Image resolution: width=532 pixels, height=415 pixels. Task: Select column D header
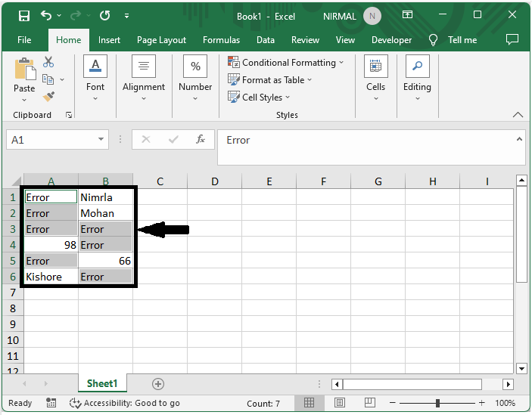(x=215, y=181)
